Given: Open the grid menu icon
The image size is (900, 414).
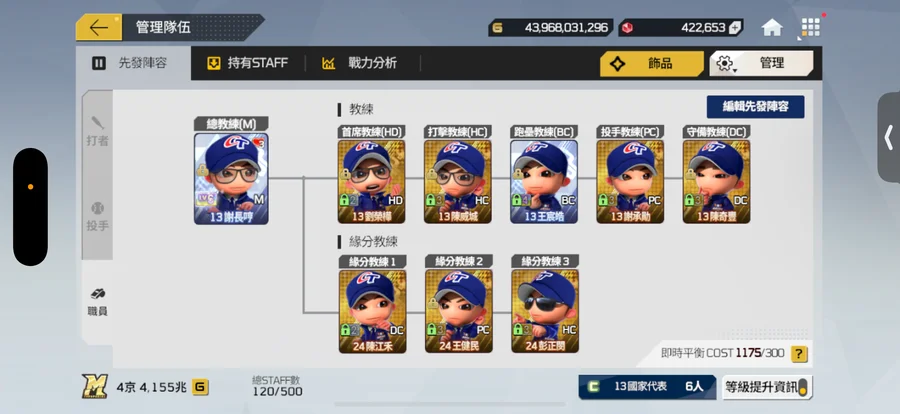Looking at the screenshot, I should pos(810,28).
